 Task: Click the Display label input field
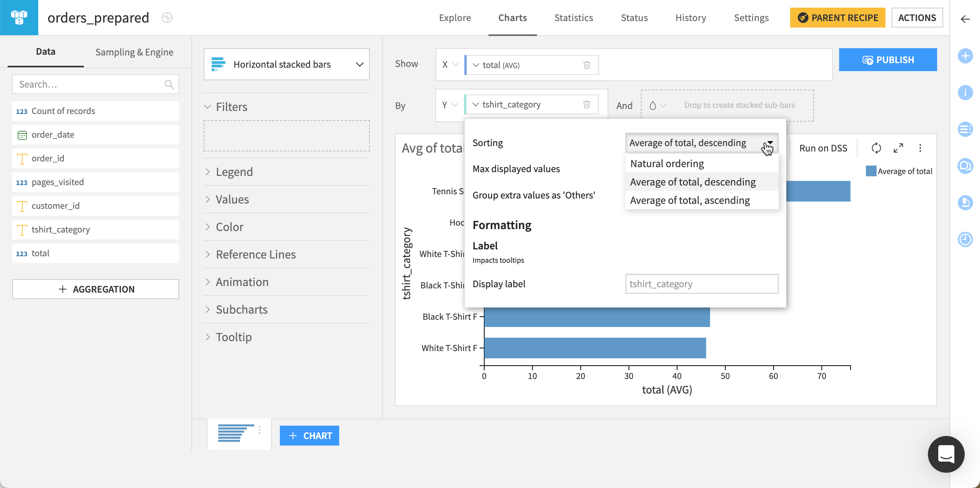click(x=702, y=284)
